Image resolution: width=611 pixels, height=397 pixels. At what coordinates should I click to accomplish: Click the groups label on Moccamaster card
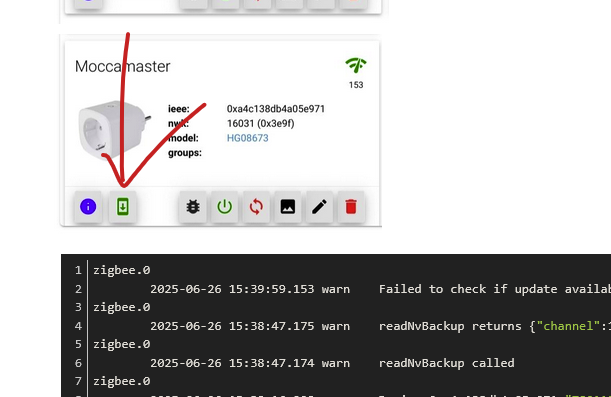pyautogui.click(x=185, y=153)
